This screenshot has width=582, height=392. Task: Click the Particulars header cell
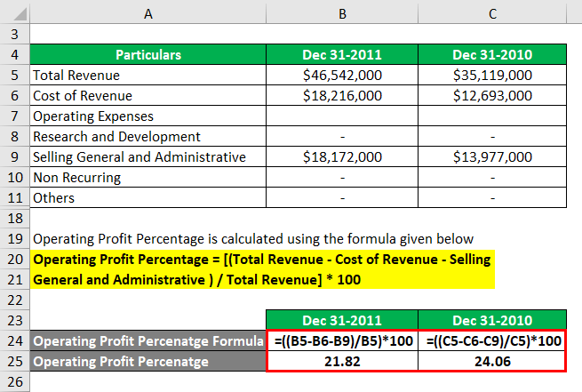[148, 54]
